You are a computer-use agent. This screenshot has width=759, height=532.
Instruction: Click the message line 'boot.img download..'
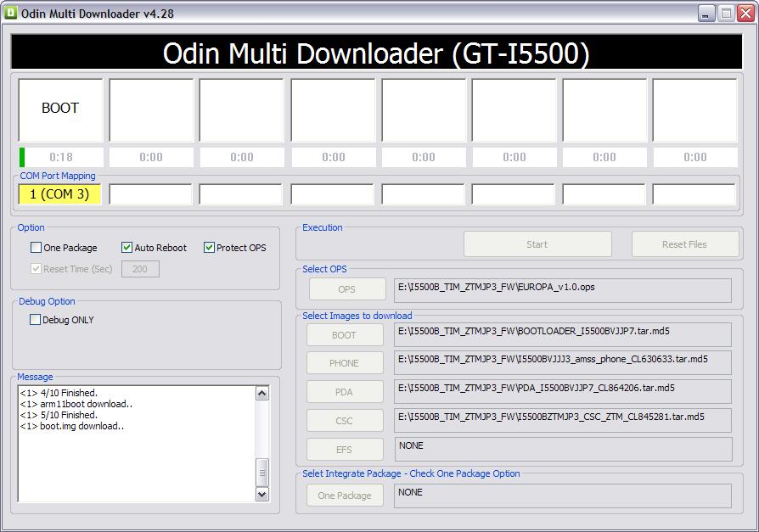pos(71,426)
